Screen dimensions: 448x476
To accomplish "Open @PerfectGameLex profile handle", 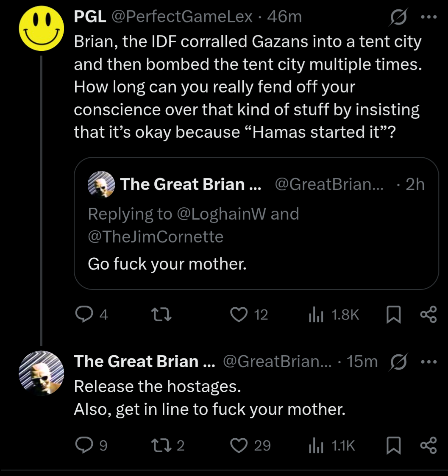I will (x=182, y=17).
